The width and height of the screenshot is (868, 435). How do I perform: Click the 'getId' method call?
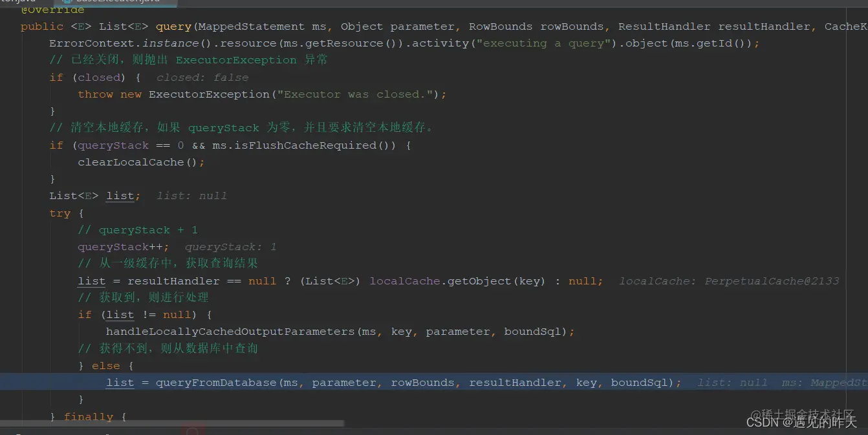coord(715,43)
